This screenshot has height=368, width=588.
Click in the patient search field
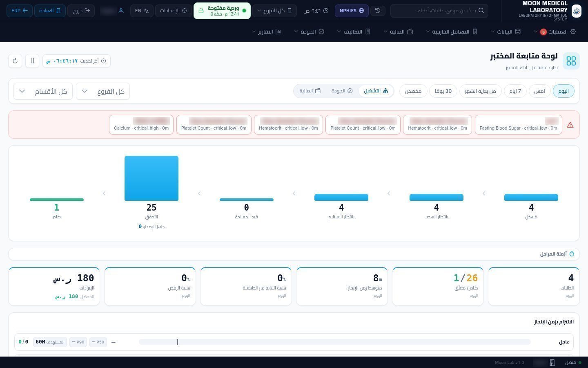439,11
